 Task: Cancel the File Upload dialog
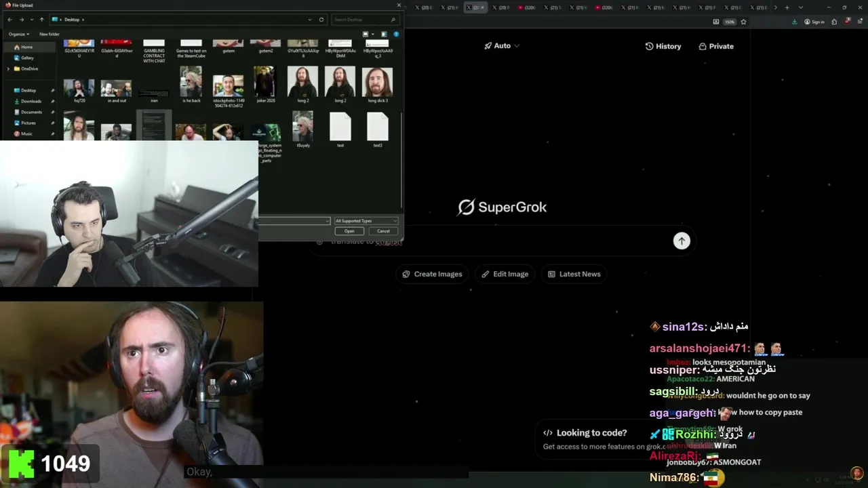tap(383, 231)
